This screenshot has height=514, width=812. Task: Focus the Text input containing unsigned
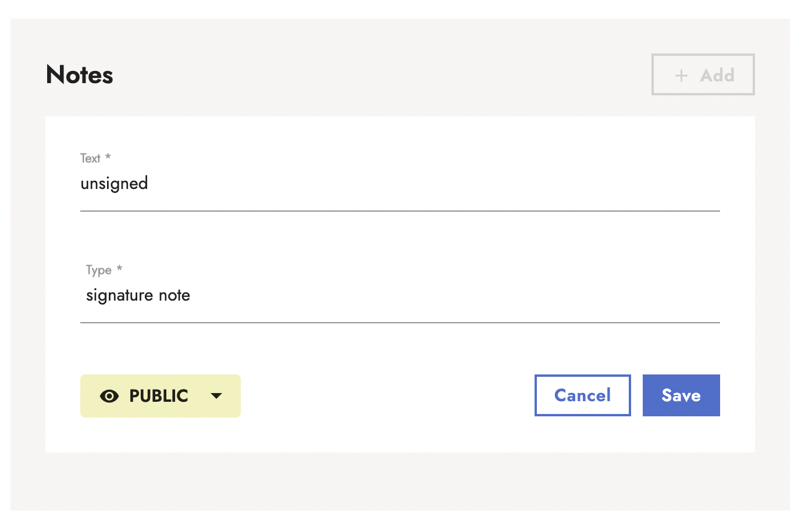click(x=400, y=184)
